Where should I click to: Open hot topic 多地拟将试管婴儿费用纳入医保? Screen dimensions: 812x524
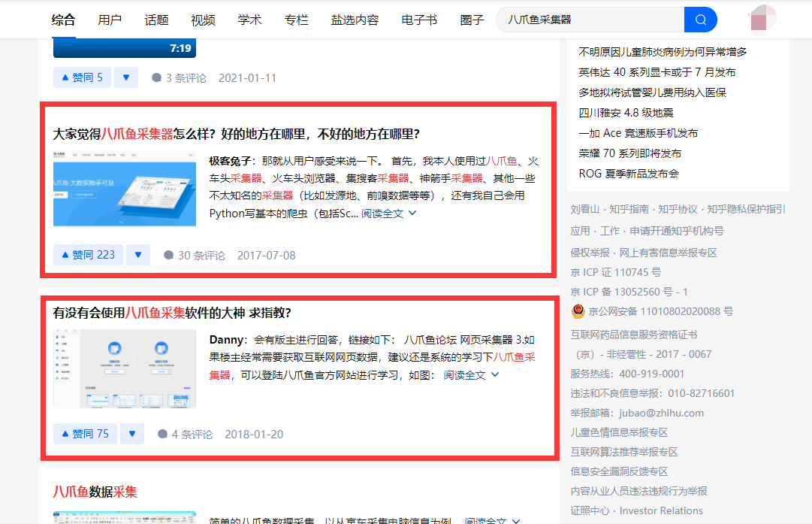653,92
